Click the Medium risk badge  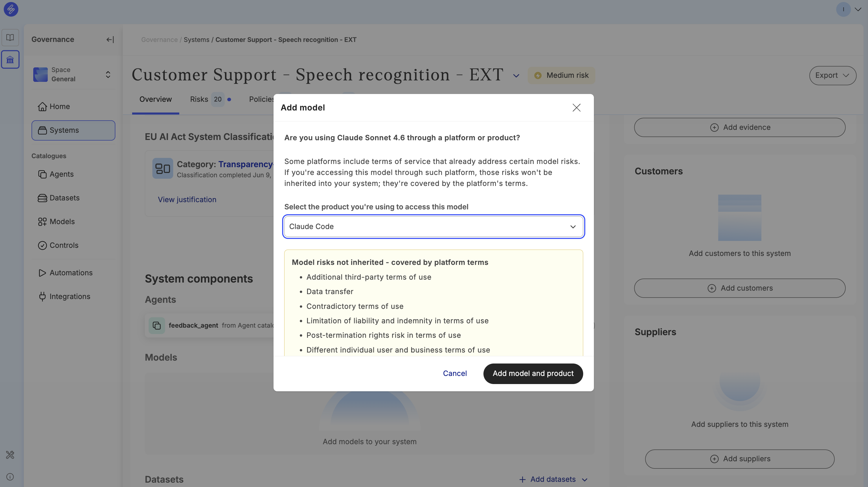point(562,75)
